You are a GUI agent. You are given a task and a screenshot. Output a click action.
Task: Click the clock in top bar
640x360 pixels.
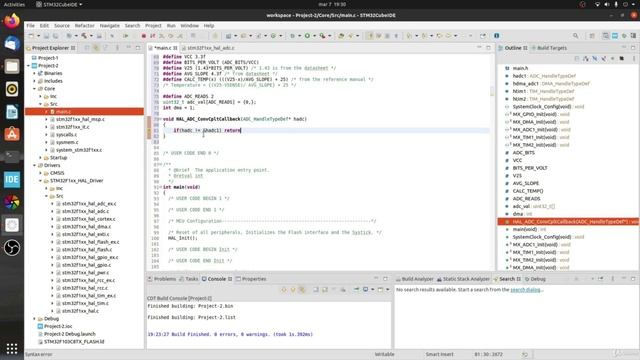pyautogui.click(x=332, y=4)
